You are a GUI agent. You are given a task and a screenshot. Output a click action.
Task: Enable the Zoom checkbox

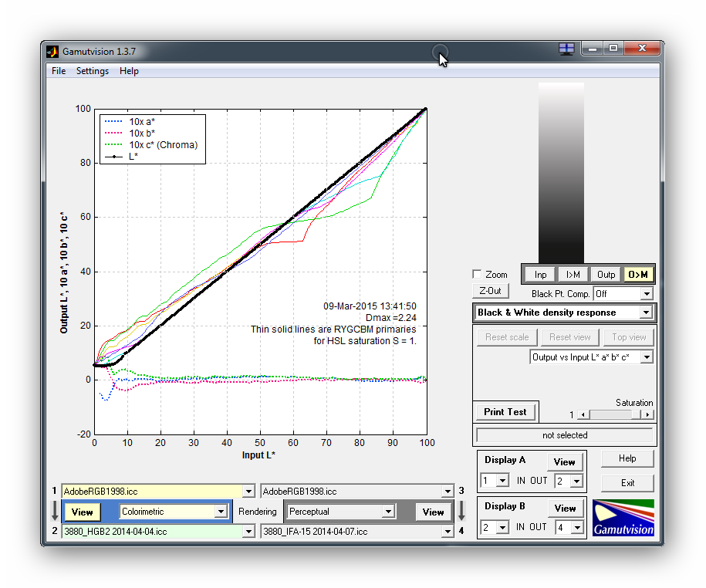pos(477,274)
